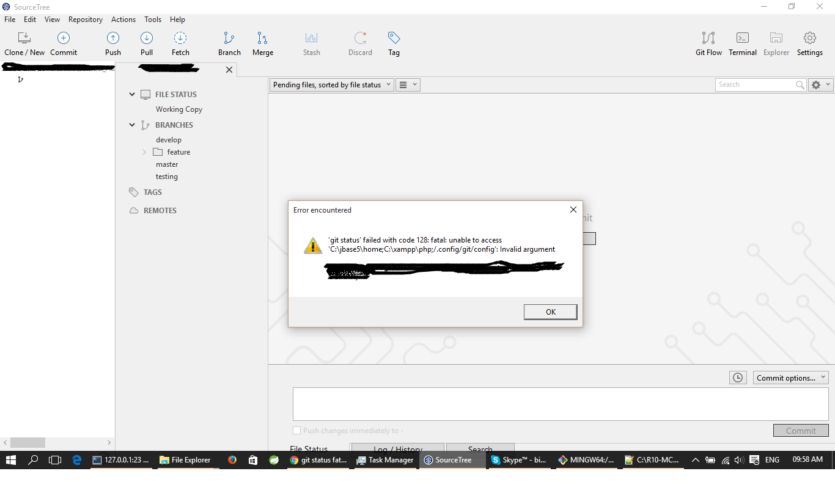Click the Commit button below message box
Screen dimensions: 835x504
point(801,431)
